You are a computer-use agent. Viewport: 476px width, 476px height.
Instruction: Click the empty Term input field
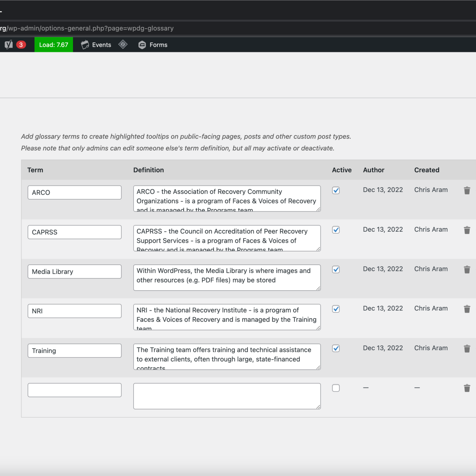tap(75, 390)
